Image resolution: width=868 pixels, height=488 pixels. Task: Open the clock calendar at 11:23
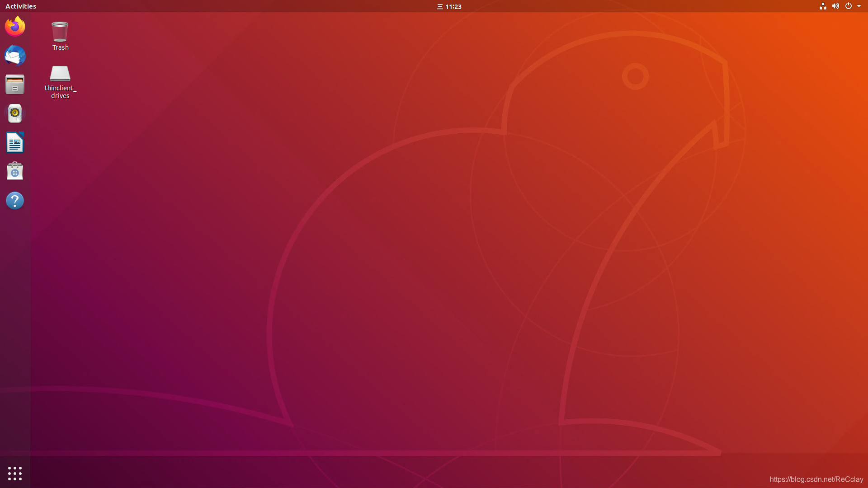449,6
